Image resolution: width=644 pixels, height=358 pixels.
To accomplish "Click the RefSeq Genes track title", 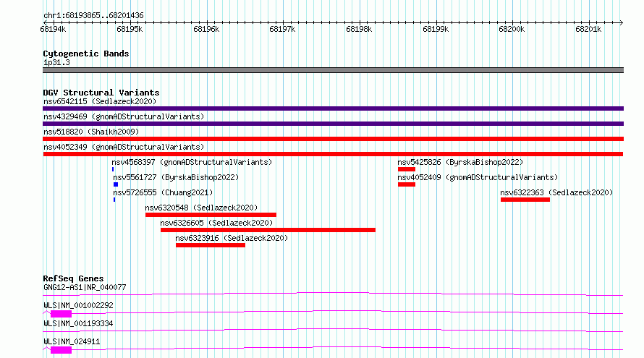I will [73, 278].
